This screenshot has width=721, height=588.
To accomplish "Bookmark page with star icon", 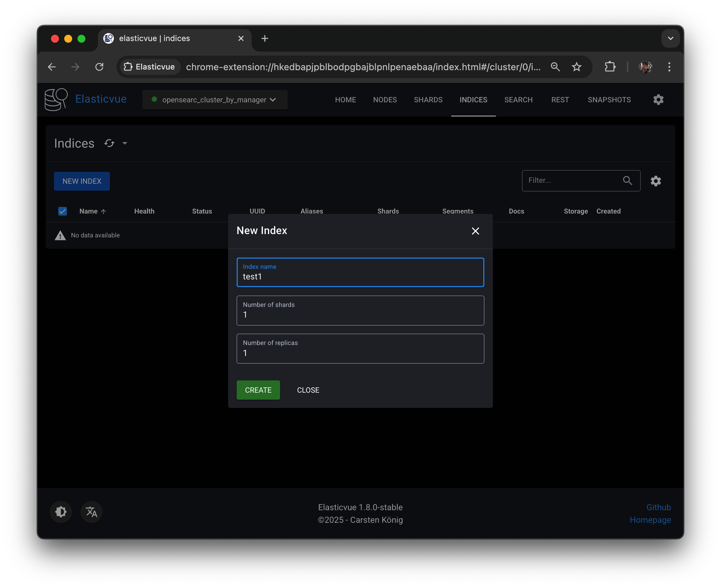I will coord(576,67).
